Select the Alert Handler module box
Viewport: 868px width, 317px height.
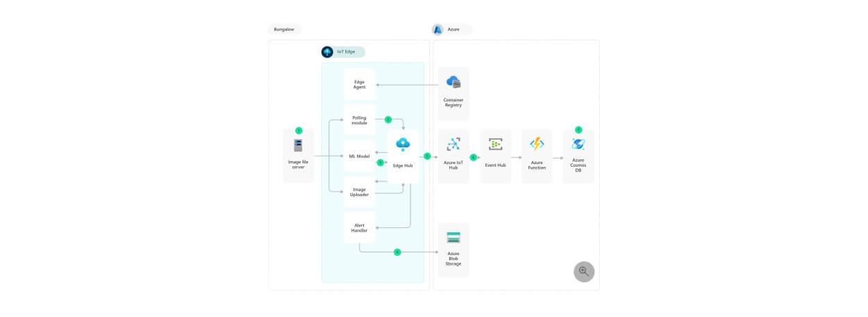click(360, 228)
